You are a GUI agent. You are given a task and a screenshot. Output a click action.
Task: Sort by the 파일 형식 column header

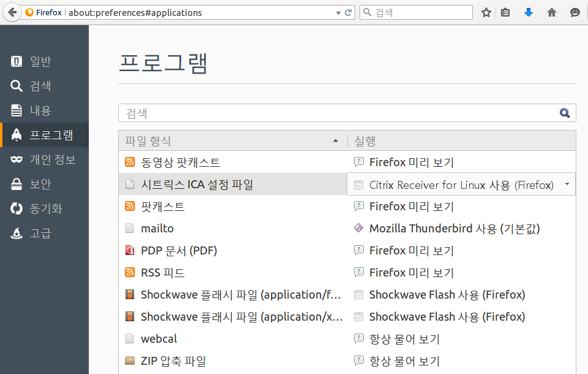[x=232, y=140]
